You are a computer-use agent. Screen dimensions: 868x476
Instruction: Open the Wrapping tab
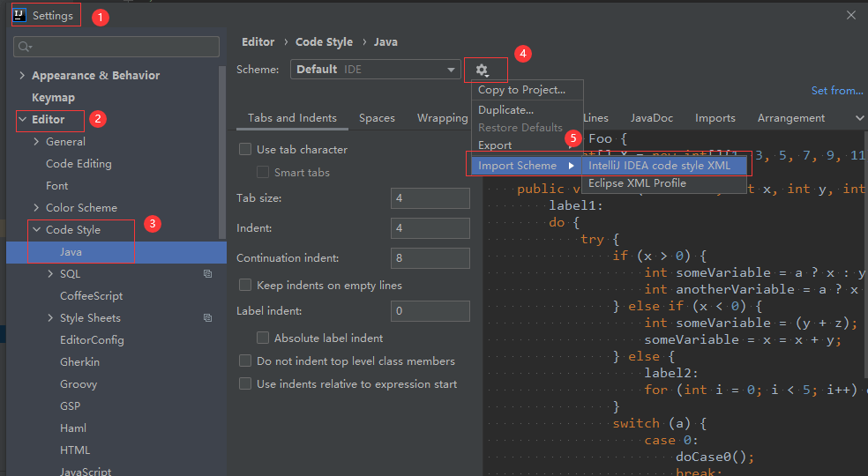(442, 118)
